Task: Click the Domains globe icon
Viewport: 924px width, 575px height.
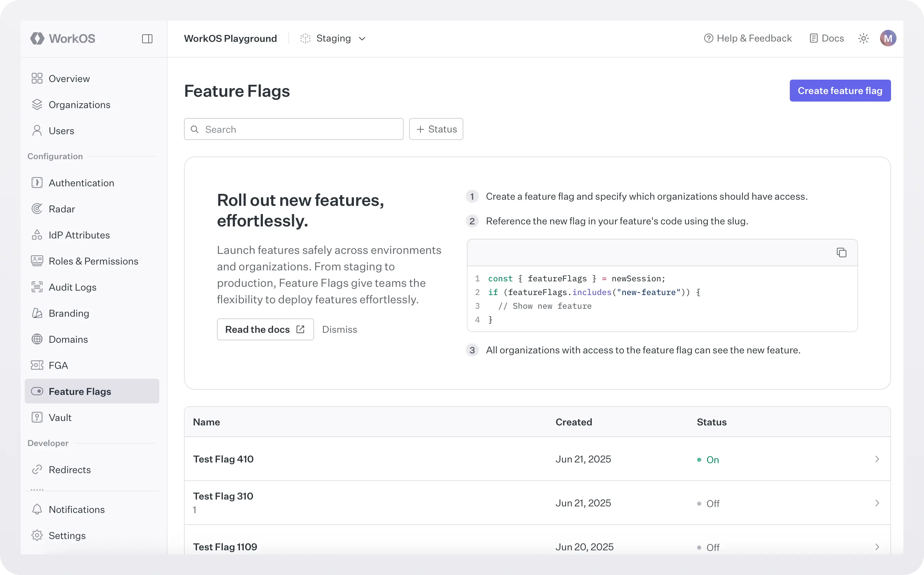Action: click(37, 339)
